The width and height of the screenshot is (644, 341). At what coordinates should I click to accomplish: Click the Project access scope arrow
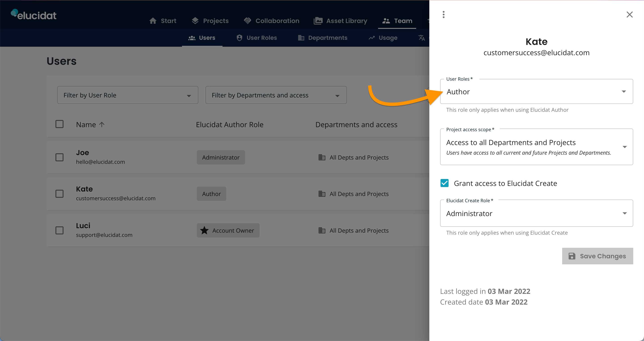625,147
